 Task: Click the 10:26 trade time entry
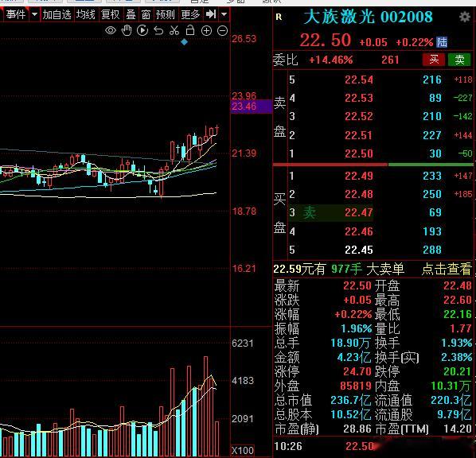click(x=288, y=446)
